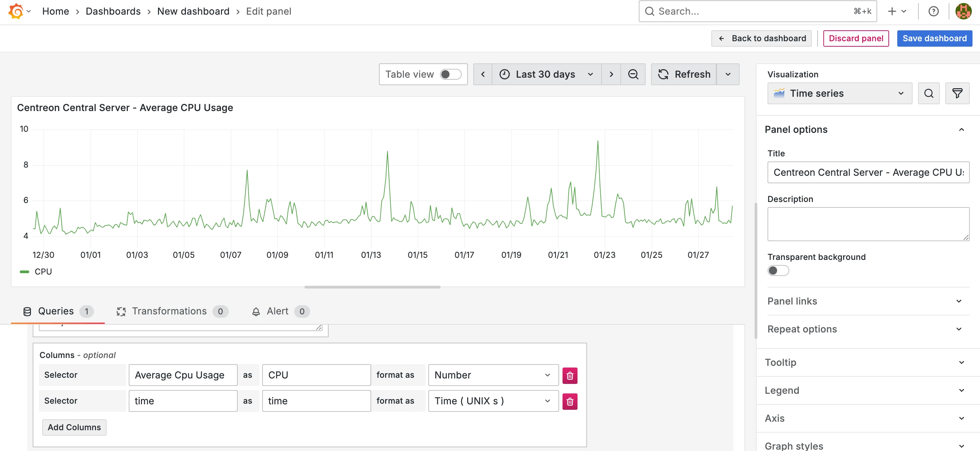Delete the time column with trash icon

(x=570, y=401)
